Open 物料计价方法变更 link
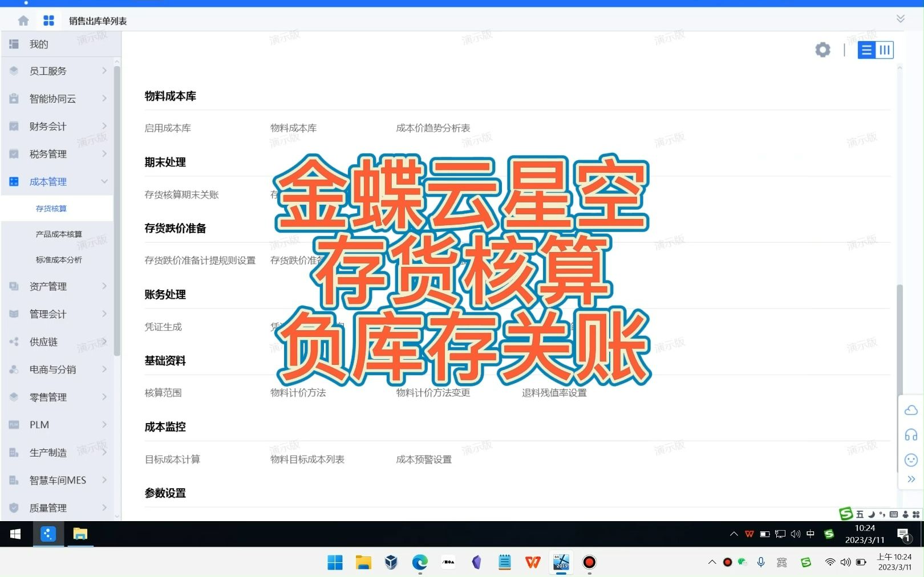The width and height of the screenshot is (924, 577). coord(433,393)
